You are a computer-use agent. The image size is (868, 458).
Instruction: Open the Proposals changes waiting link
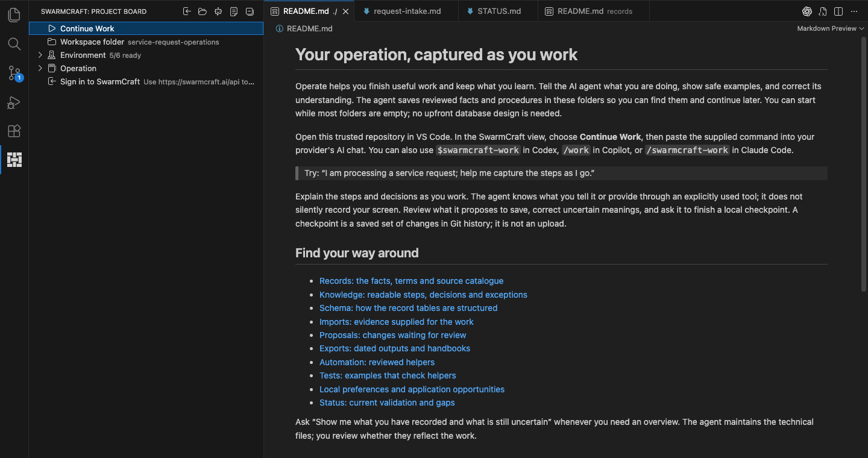point(392,335)
